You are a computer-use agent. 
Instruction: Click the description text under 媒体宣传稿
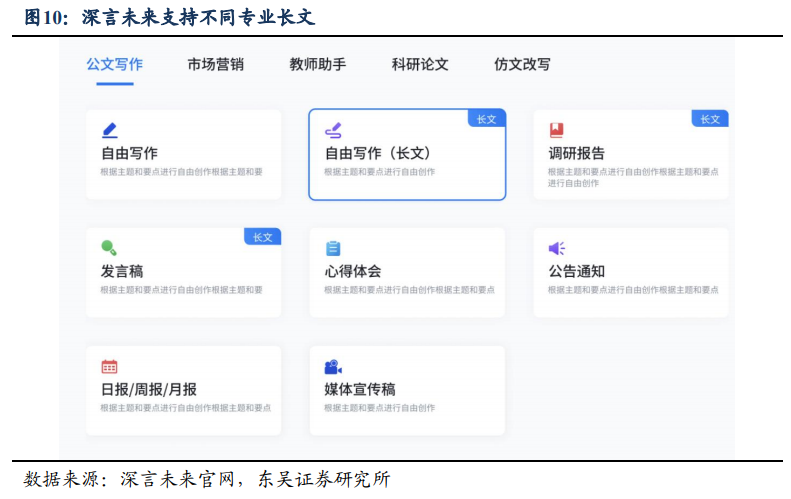(379, 408)
